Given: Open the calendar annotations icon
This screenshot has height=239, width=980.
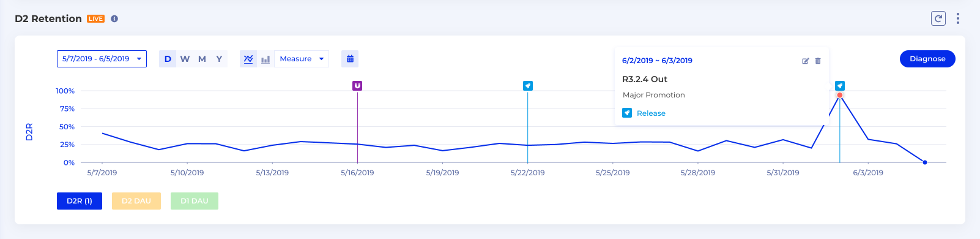Looking at the screenshot, I should click(350, 59).
